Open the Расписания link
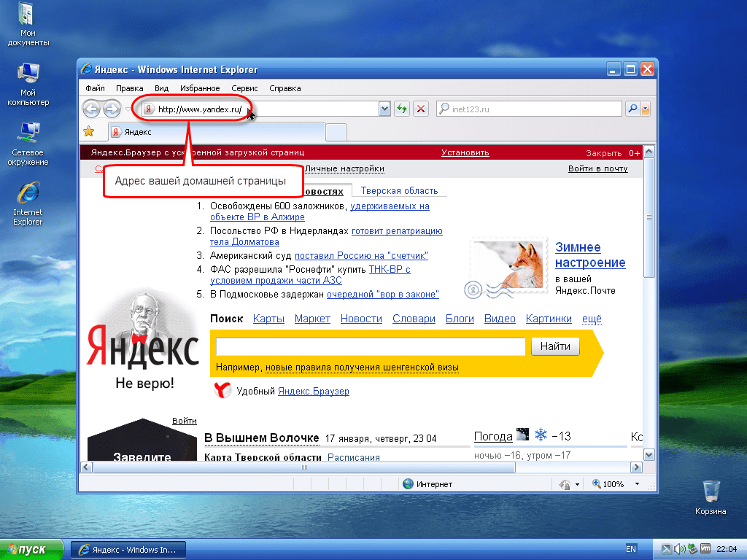The image size is (747, 560). [354, 457]
